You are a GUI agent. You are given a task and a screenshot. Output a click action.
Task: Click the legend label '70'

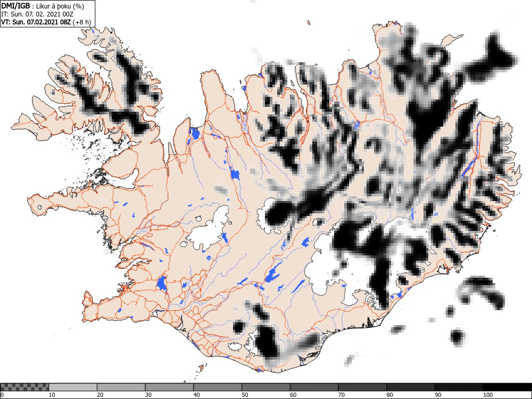pyautogui.click(x=342, y=395)
